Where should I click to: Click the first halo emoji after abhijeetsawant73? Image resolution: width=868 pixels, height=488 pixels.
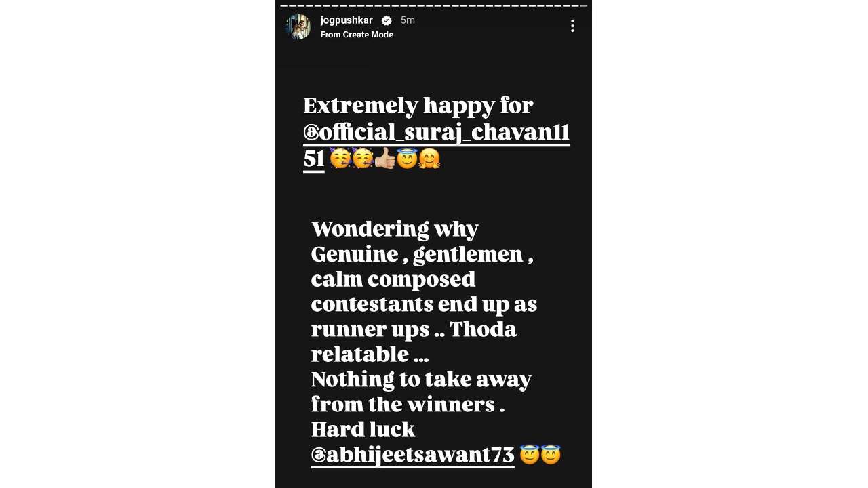pos(529,454)
